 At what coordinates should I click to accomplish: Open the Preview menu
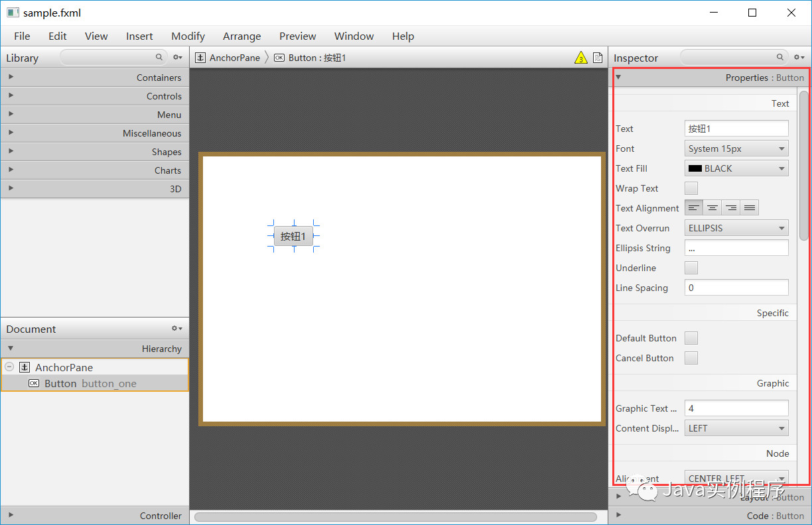click(x=297, y=36)
